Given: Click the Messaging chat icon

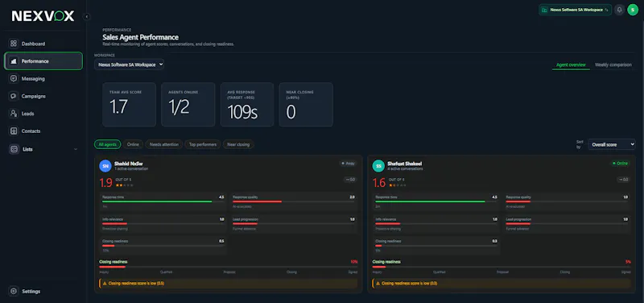Looking at the screenshot, I should 14,78.
